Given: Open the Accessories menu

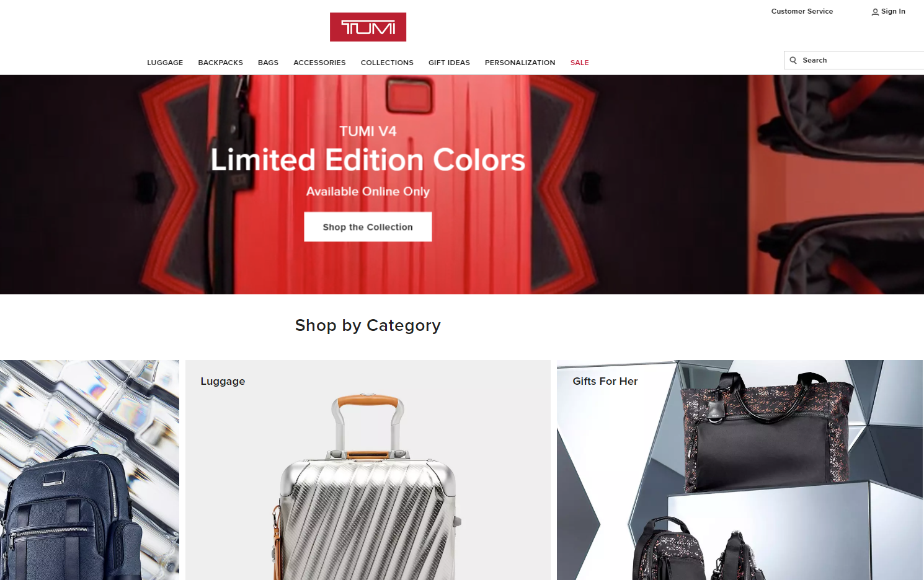Looking at the screenshot, I should tap(319, 63).
